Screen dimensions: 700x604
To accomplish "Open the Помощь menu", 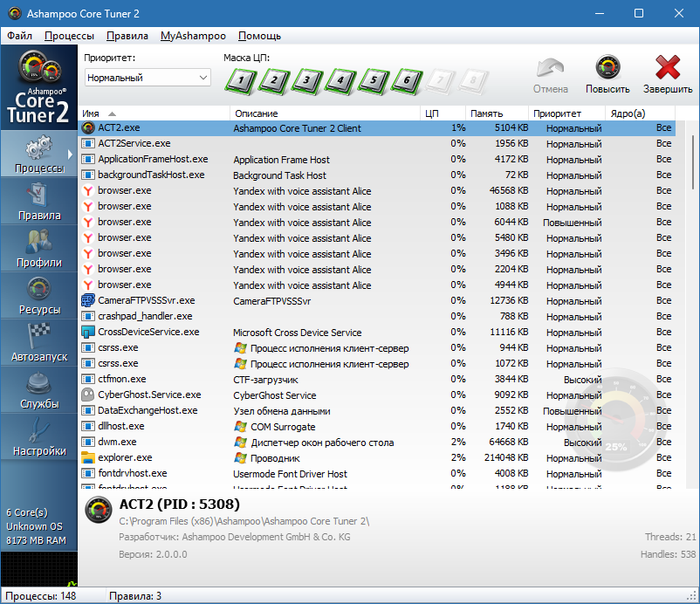I will [x=259, y=36].
